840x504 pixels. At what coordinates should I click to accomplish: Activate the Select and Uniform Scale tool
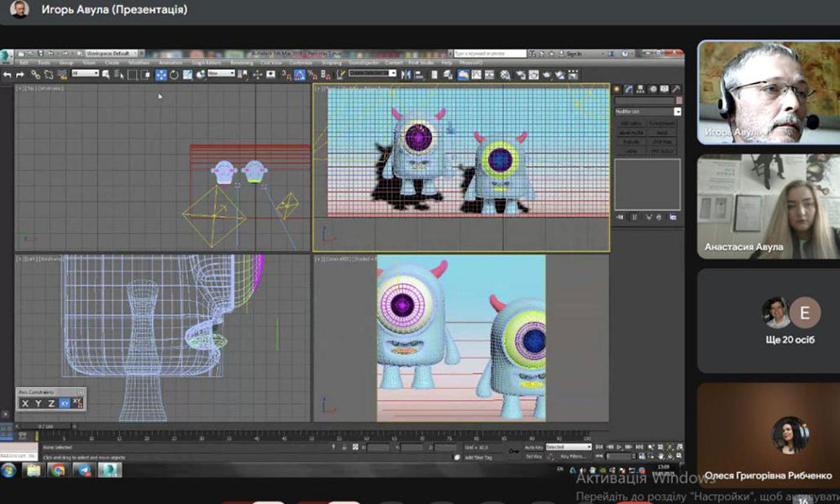pos(187,75)
